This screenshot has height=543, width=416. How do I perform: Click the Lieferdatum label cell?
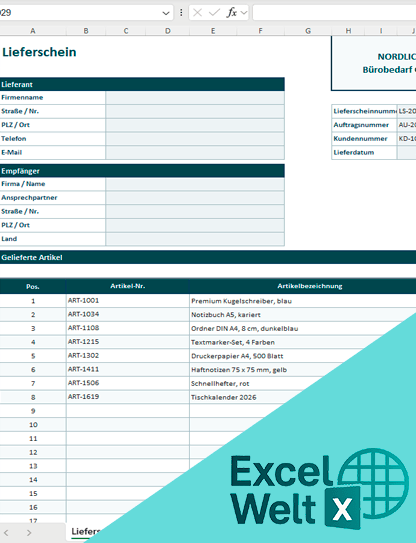(364, 153)
